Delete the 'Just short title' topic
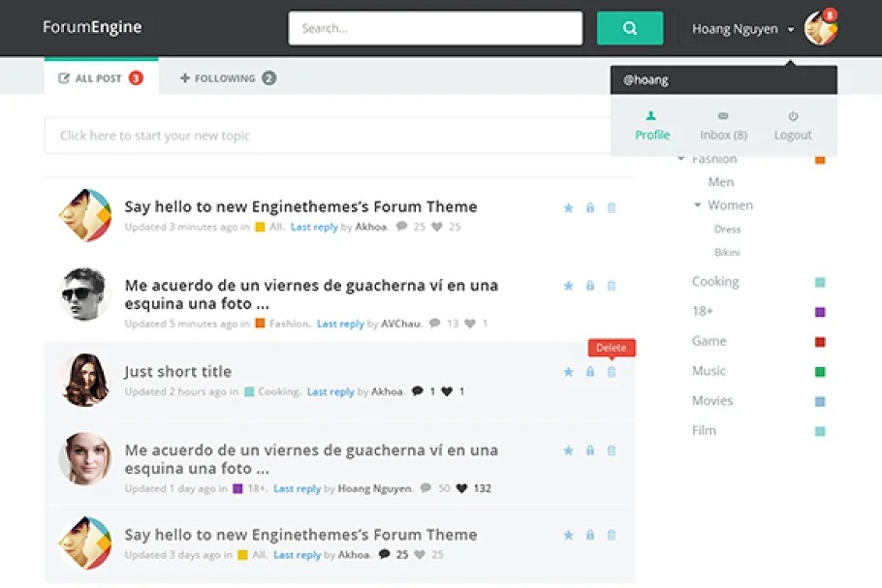Viewport: 882px width, 588px height. coord(612,372)
